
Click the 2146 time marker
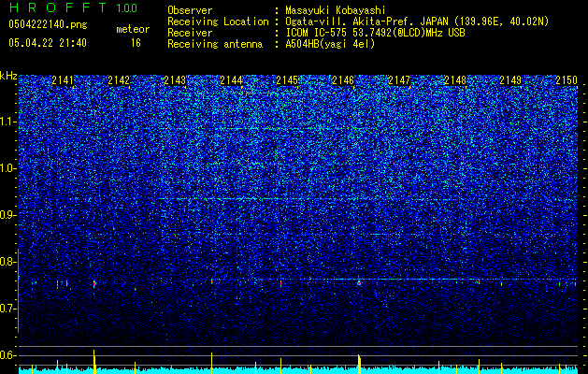343,80
